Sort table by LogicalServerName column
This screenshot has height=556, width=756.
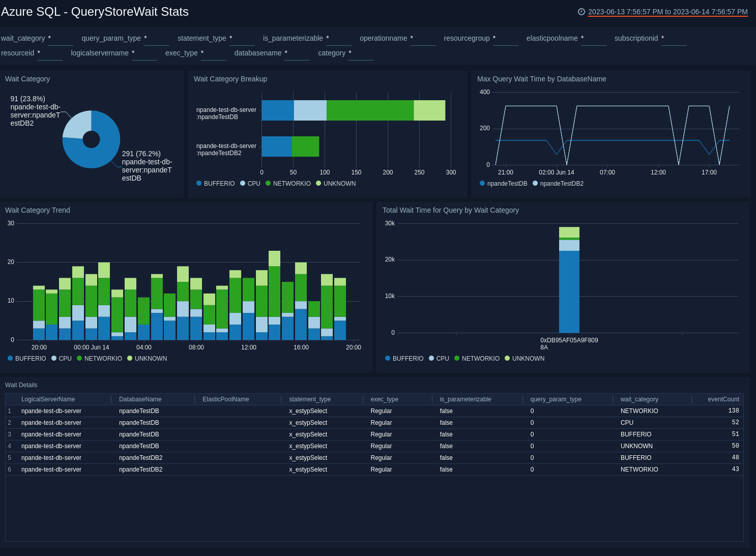48,399
